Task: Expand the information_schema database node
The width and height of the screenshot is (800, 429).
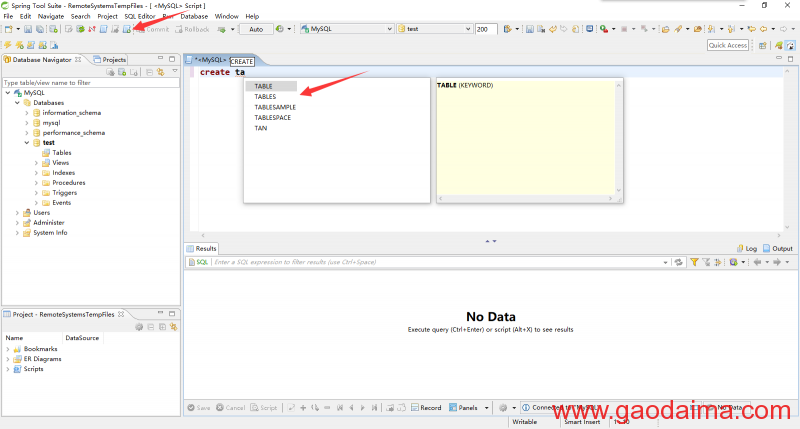Action: [27, 113]
